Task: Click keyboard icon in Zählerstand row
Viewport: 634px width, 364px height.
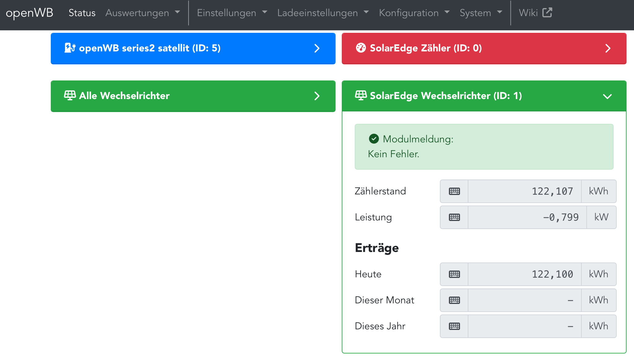Action: [454, 191]
